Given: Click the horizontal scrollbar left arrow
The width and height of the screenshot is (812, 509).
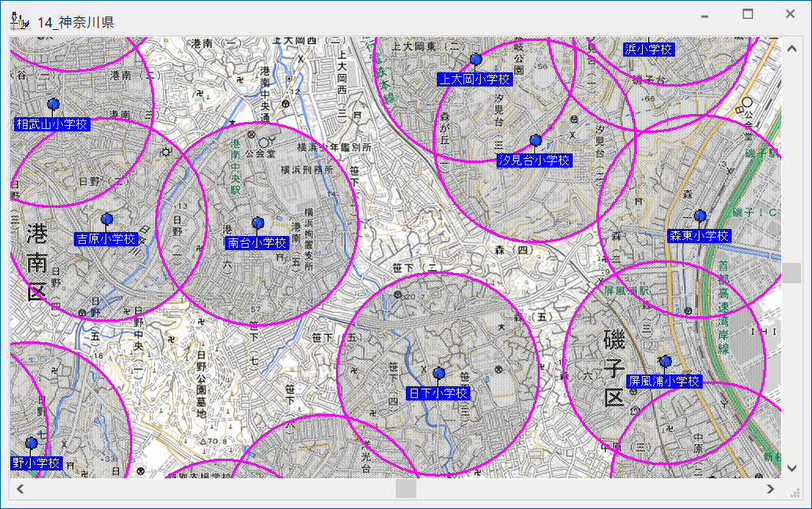Looking at the screenshot, I should click(x=20, y=489).
